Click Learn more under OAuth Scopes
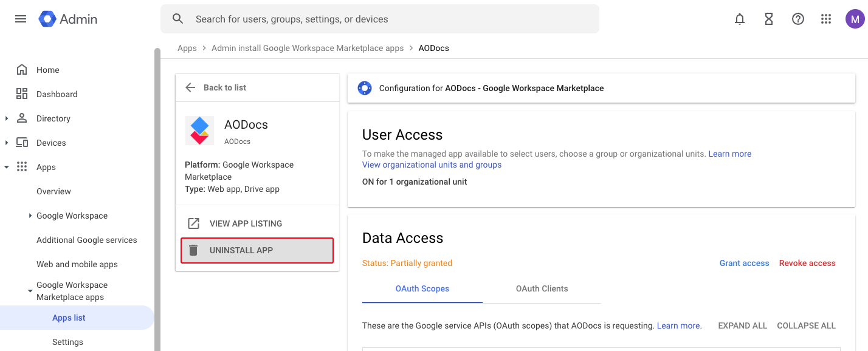868x351 pixels. [678, 325]
